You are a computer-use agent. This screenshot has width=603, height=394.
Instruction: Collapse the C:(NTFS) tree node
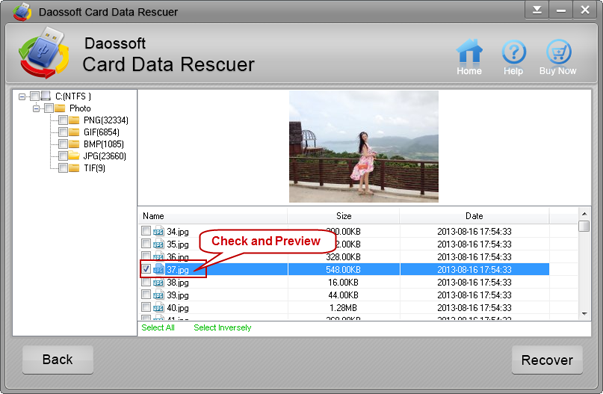[22, 96]
